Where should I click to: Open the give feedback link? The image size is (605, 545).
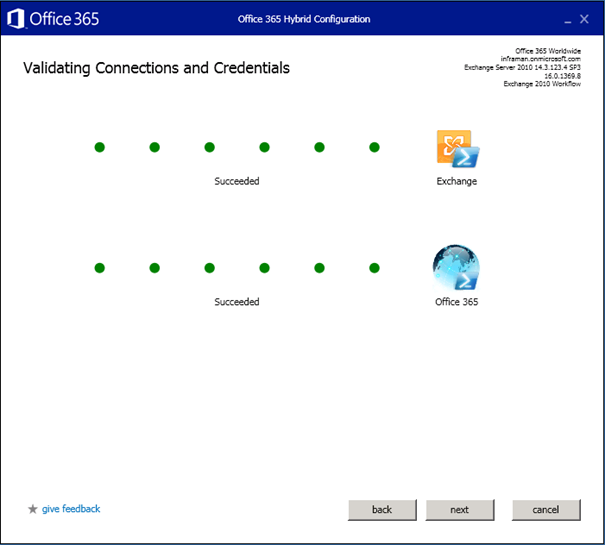click(x=71, y=509)
